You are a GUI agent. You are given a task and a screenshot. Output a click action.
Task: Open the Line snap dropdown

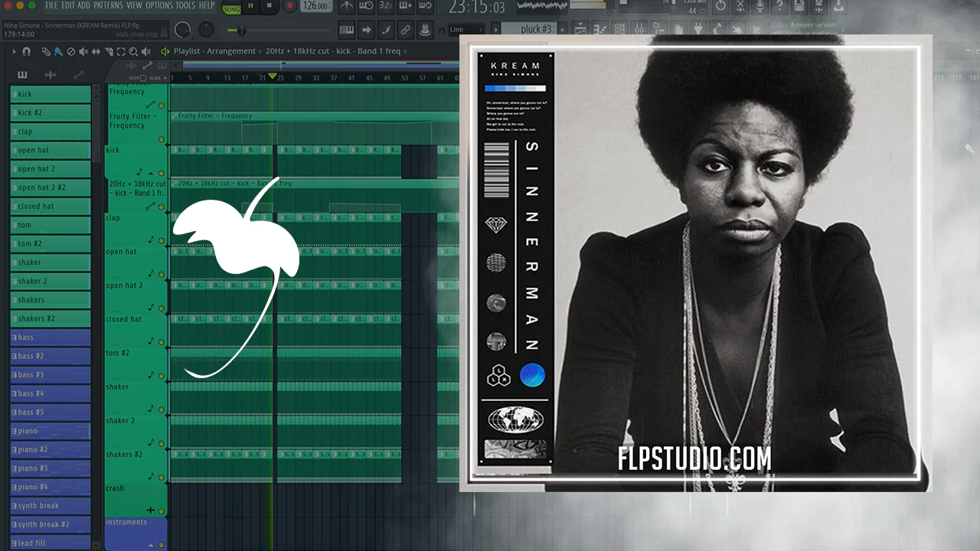click(467, 30)
